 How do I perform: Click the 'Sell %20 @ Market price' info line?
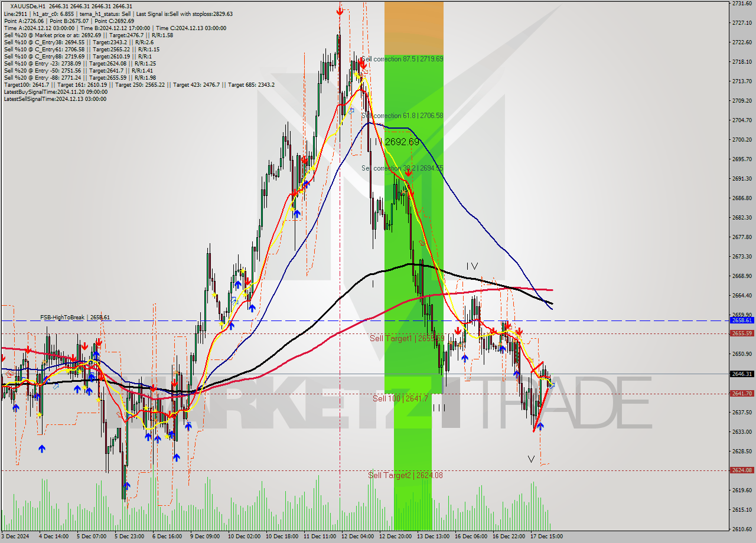pos(88,35)
